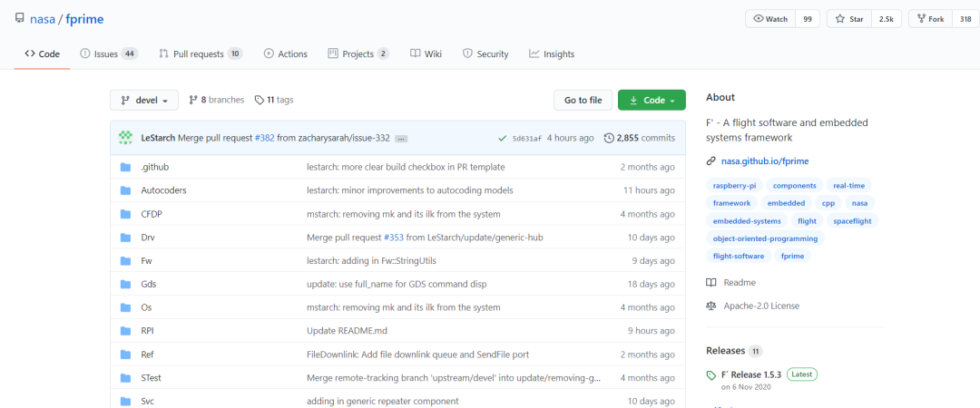980x408 pixels.
Task: Open the nasa owner link
Action: point(41,19)
